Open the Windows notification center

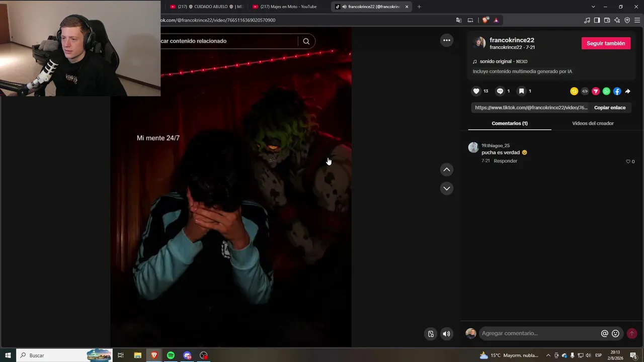click(633, 355)
